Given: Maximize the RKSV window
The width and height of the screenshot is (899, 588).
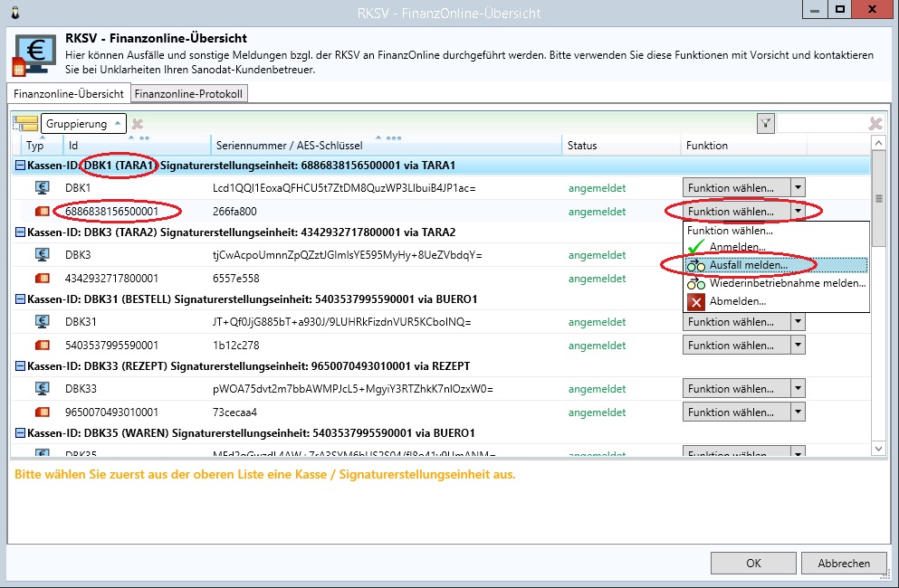Looking at the screenshot, I should tap(840, 10).
